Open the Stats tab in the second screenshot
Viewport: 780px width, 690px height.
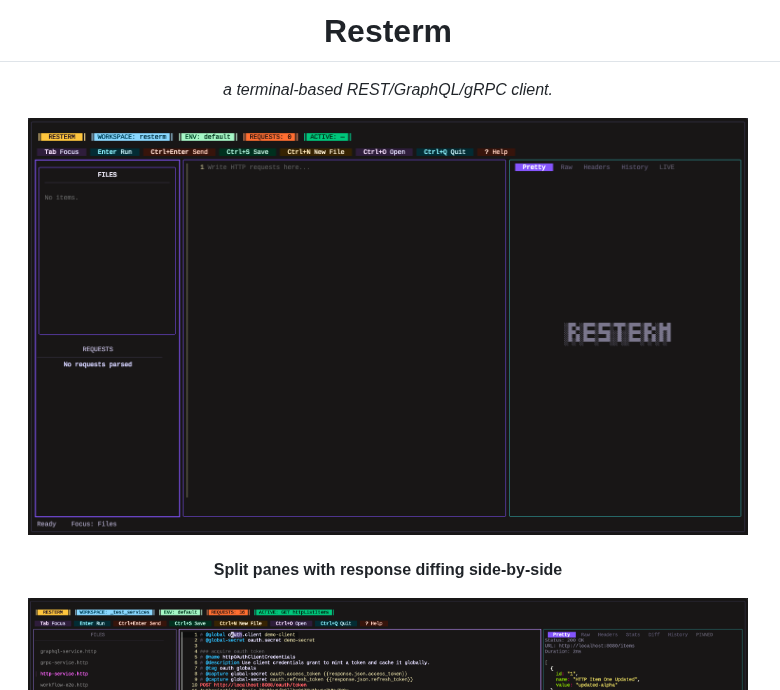(x=633, y=635)
